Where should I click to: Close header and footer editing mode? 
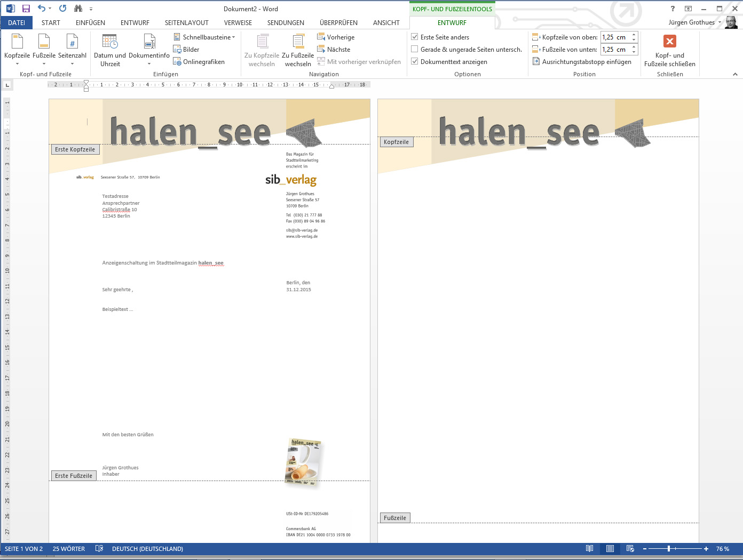coord(669,51)
